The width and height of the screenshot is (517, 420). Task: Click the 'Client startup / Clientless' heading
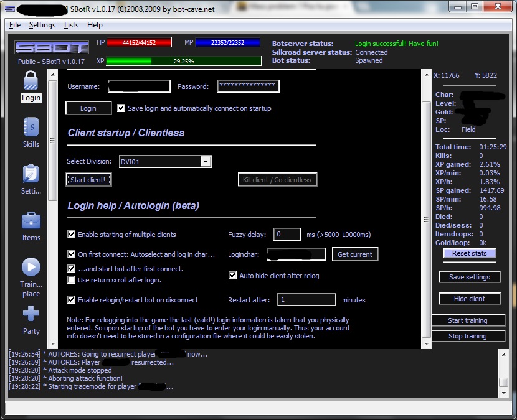coord(126,133)
